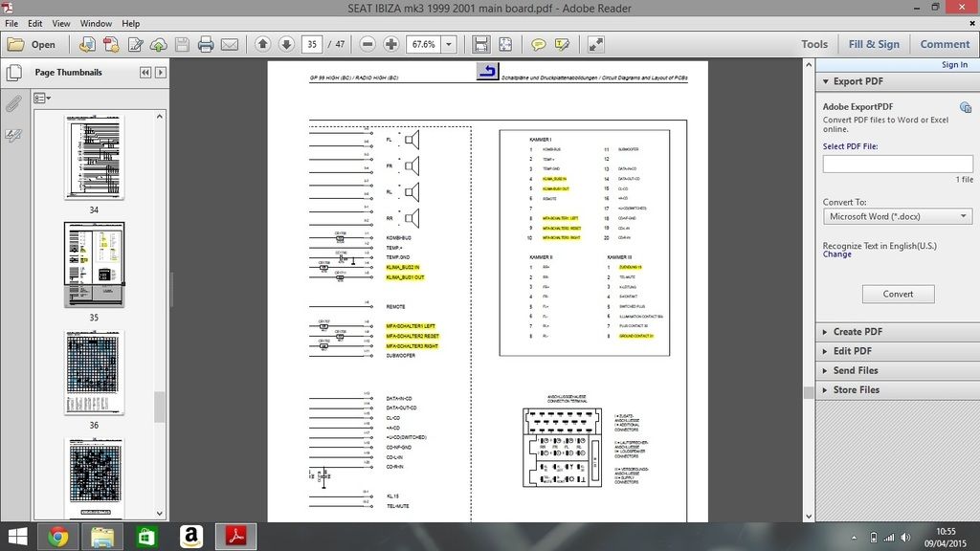Select page 34 thumbnail
This screenshot has height=551, width=980.
(x=94, y=158)
